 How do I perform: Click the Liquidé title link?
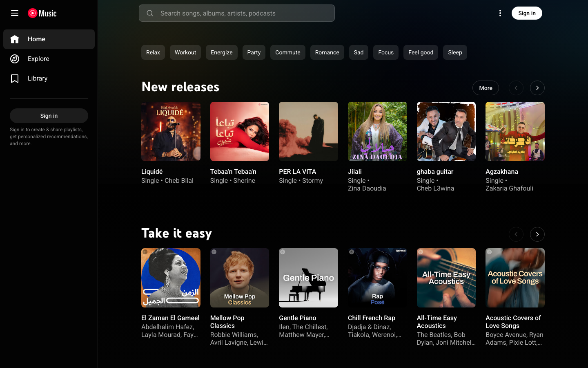(152, 172)
